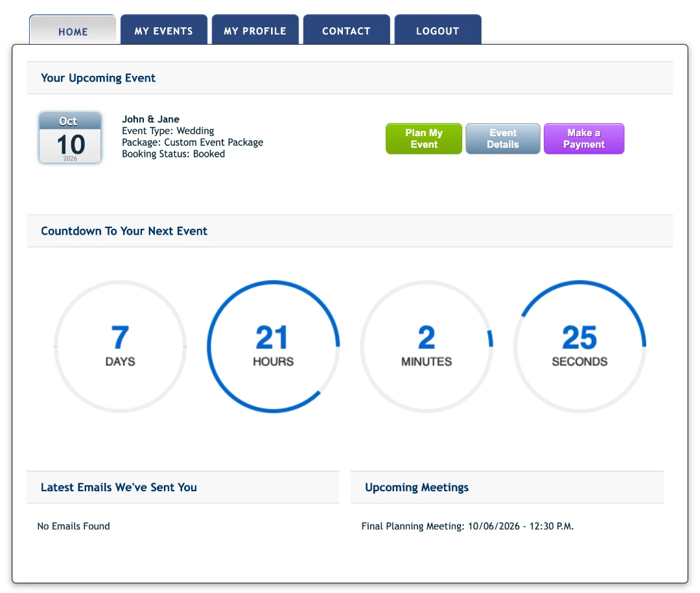
Task: Select the John & Jane event name
Action: (150, 119)
